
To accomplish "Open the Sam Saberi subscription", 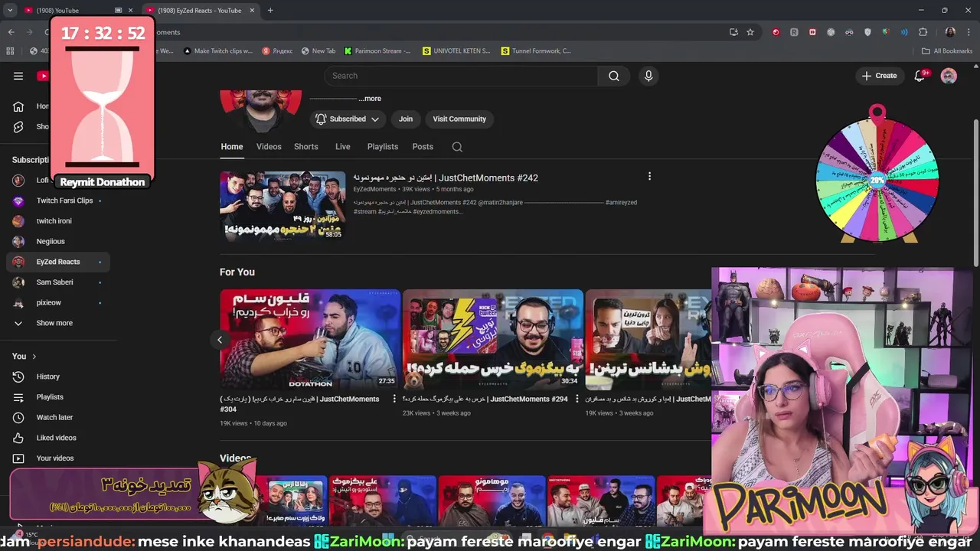I will (58, 282).
